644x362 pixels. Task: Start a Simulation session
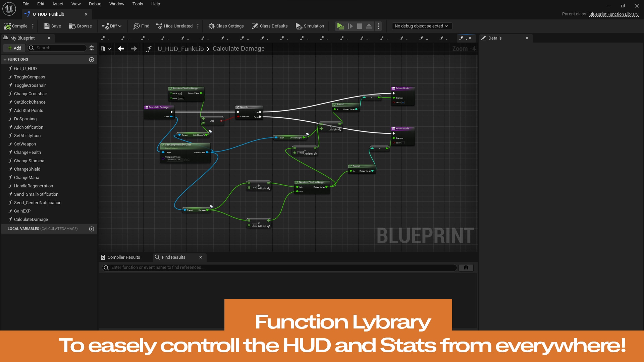click(310, 26)
